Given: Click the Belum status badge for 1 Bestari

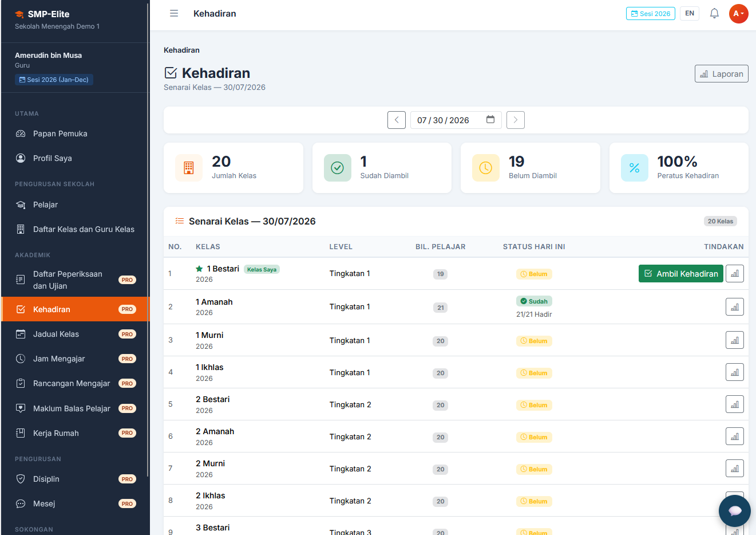Looking at the screenshot, I should (x=534, y=274).
